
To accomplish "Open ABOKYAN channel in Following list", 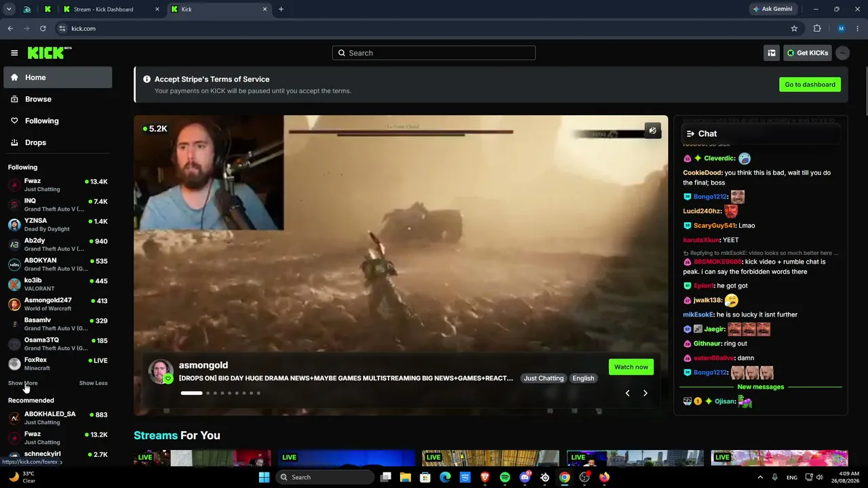I will click(x=58, y=264).
